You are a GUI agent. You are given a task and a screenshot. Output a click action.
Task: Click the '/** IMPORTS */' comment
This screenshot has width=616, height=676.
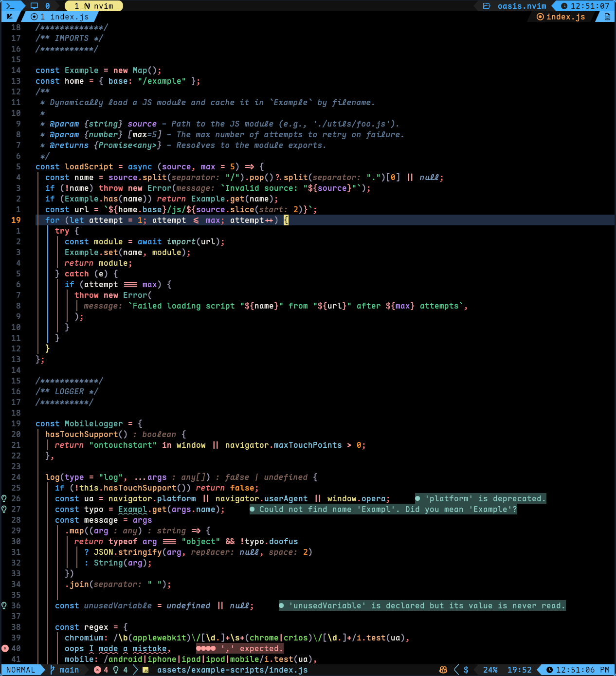(x=70, y=38)
